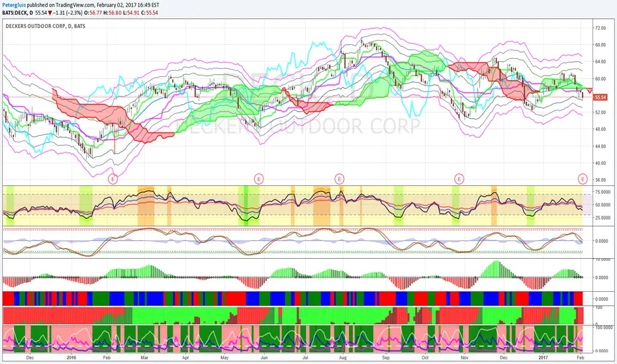Screen dimensions: 617x364
Task: Click the 2017 label on time axis
Action: click(543, 357)
